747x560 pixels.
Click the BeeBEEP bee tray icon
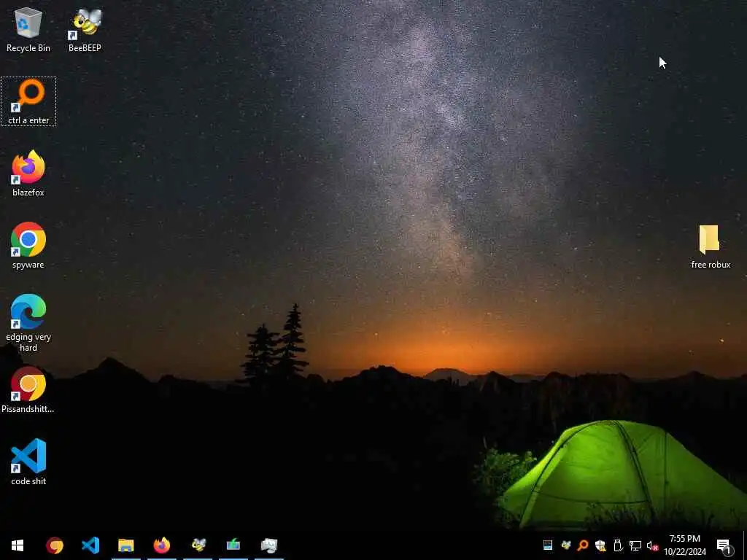(566, 545)
